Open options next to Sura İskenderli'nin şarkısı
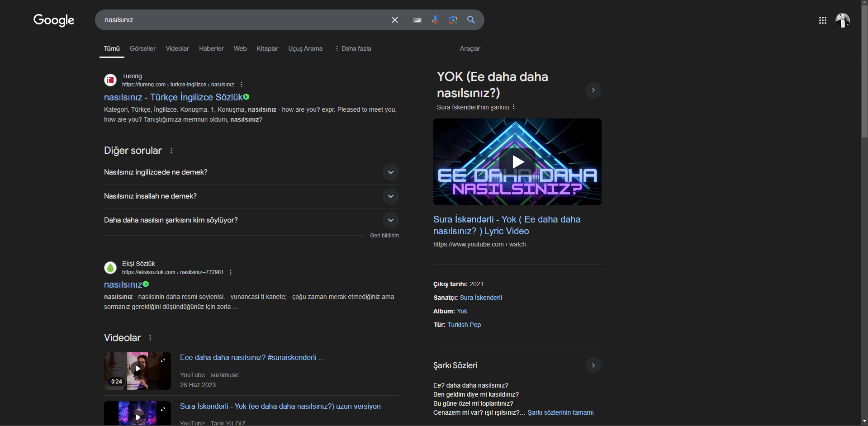Viewport: 868px width, 426px height. [514, 107]
